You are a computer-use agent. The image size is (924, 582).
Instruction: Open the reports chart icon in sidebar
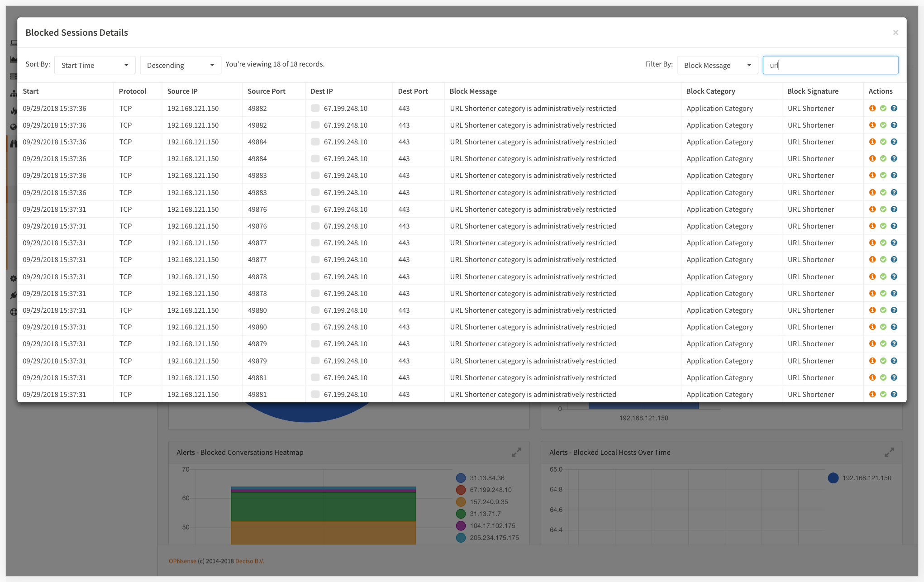point(14,59)
